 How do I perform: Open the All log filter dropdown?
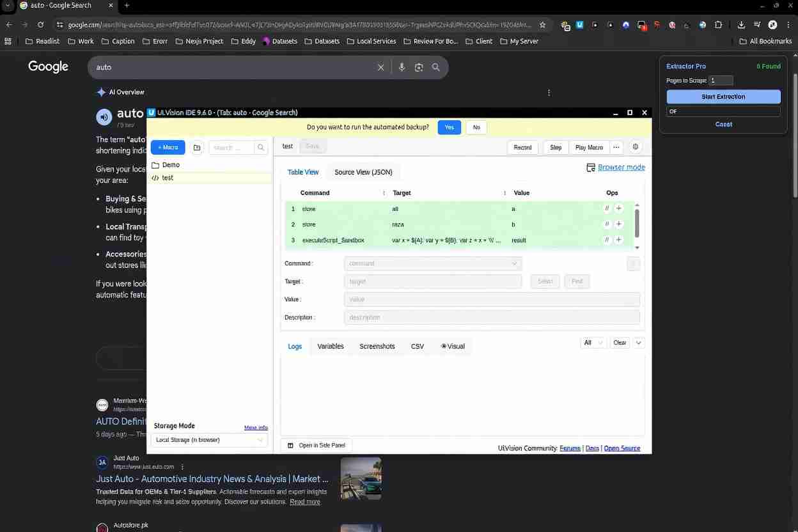pyautogui.click(x=593, y=343)
